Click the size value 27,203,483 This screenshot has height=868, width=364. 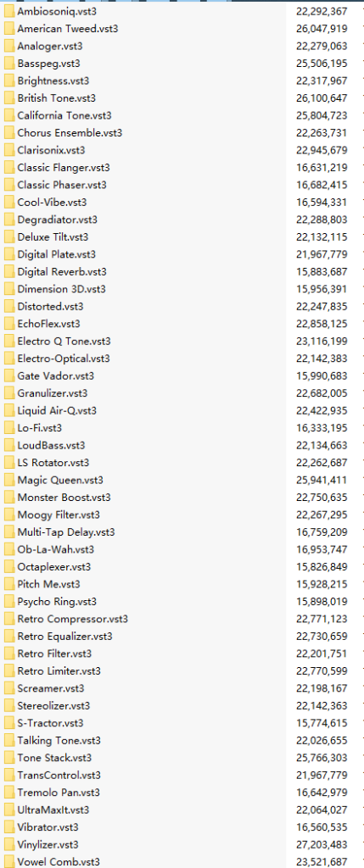point(322,845)
